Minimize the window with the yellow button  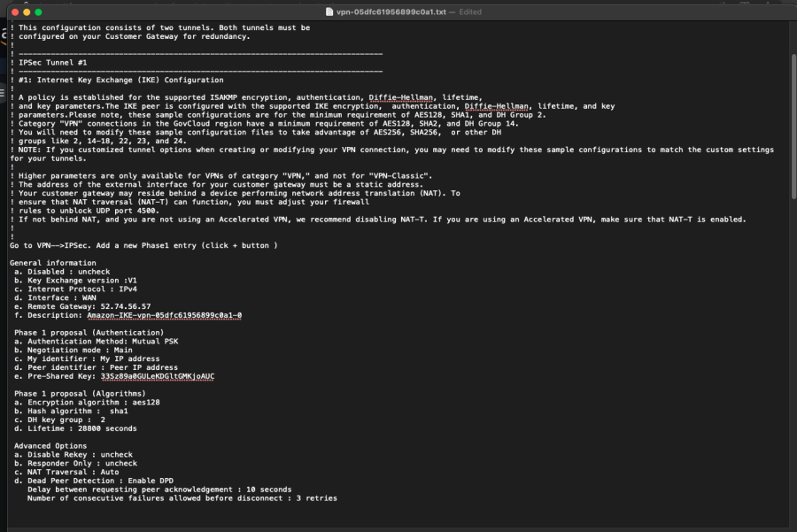point(26,12)
